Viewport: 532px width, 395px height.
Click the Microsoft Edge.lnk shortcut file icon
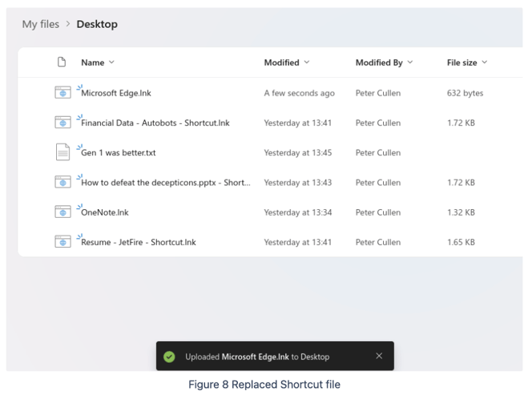(x=62, y=92)
